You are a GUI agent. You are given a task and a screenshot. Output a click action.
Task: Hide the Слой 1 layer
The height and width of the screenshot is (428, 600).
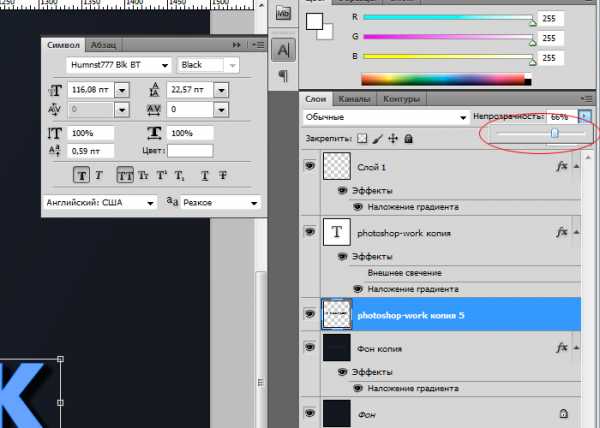[x=309, y=167]
